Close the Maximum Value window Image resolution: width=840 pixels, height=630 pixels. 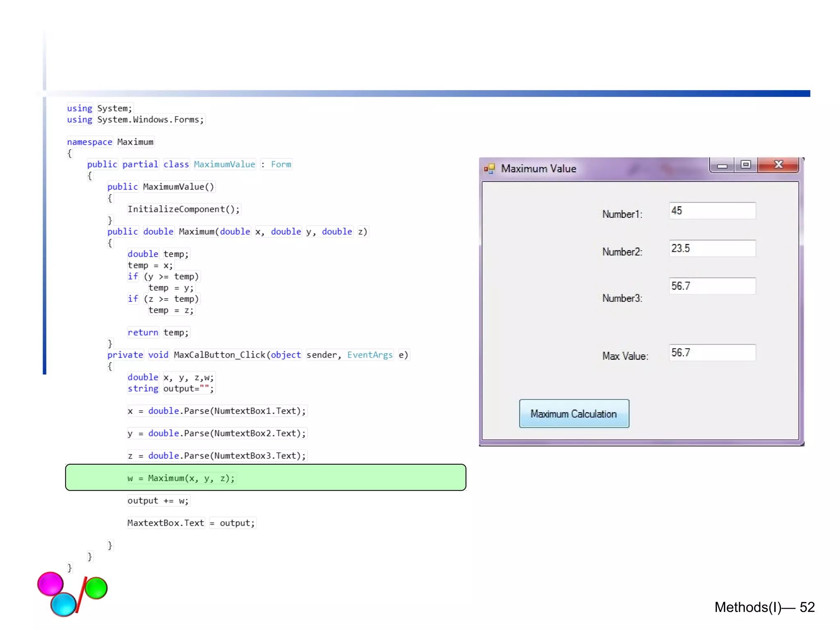(778, 165)
